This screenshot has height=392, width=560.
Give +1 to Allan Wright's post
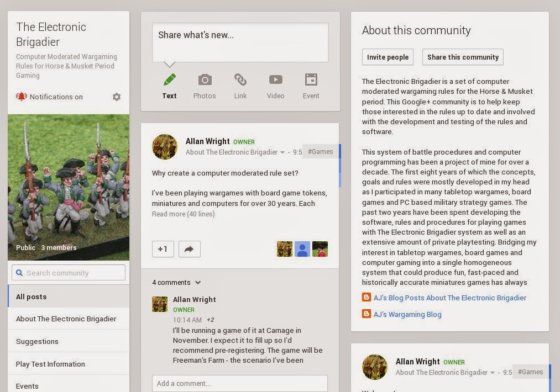pyautogui.click(x=163, y=249)
